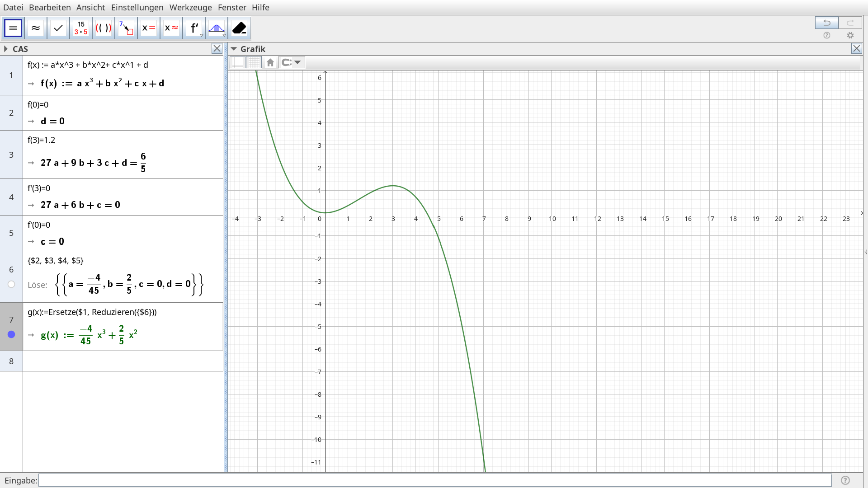Open the Fenster menu
Image resolution: width=868 pixels, height=488 pixels.
coord(232,8)
